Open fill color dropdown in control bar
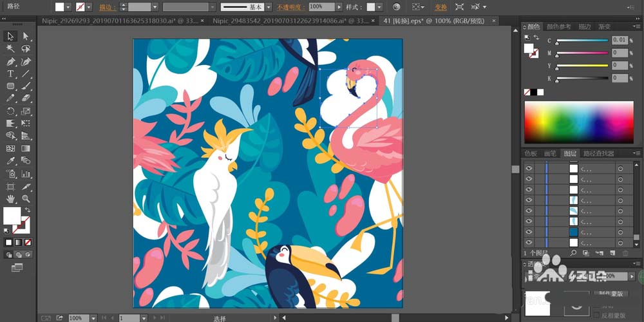The height and width of the screenshot is (322, 644). pos(68,7)
